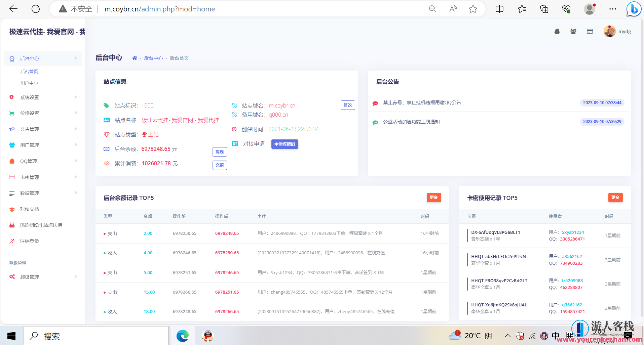
Task: Click the QQ管理 penguin icon in sidebar
Action: click(x=12, y=161)
